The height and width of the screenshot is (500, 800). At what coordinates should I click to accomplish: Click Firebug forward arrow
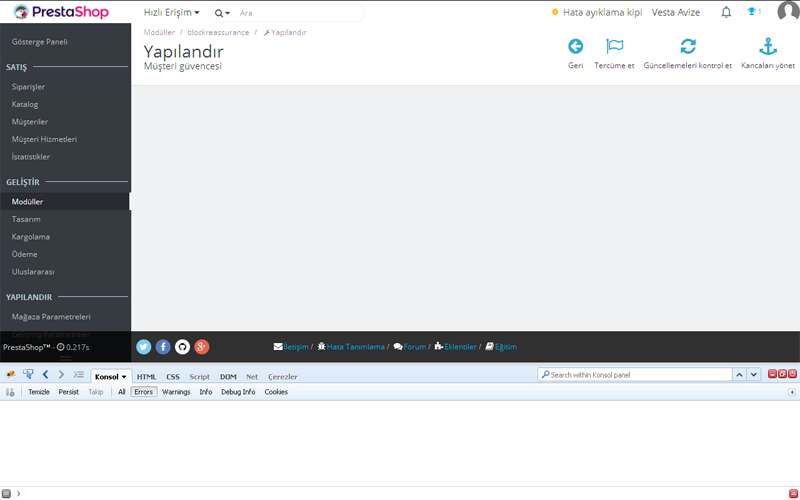[x=61, y=374]
